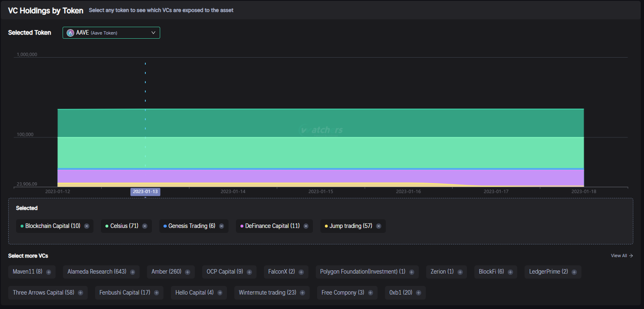The height and width of the screenshot is (309, 644).
Task: Add Maven11 with its plus icon
Action: pos(49,272)
